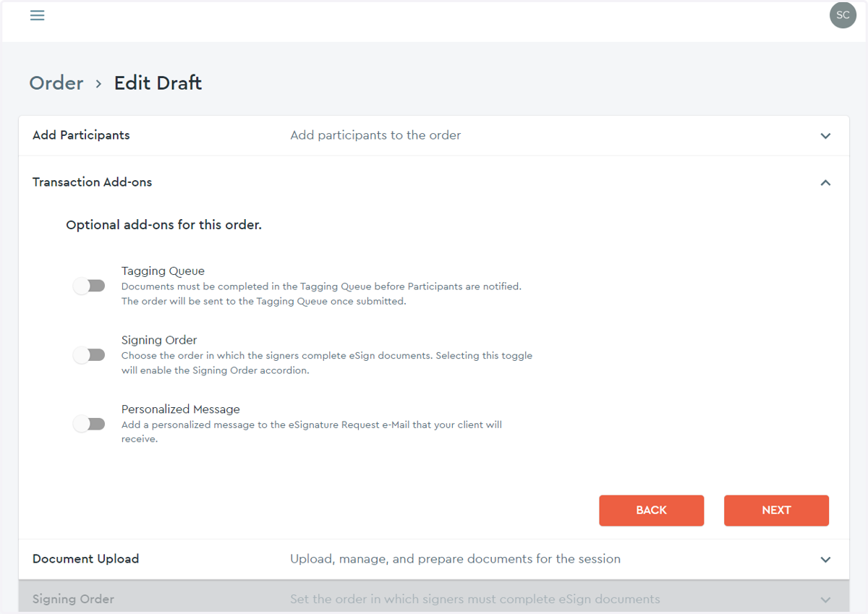868x614 pixels.
Task: Enable the Tagging Queue toggle
Action: (89, 286)
